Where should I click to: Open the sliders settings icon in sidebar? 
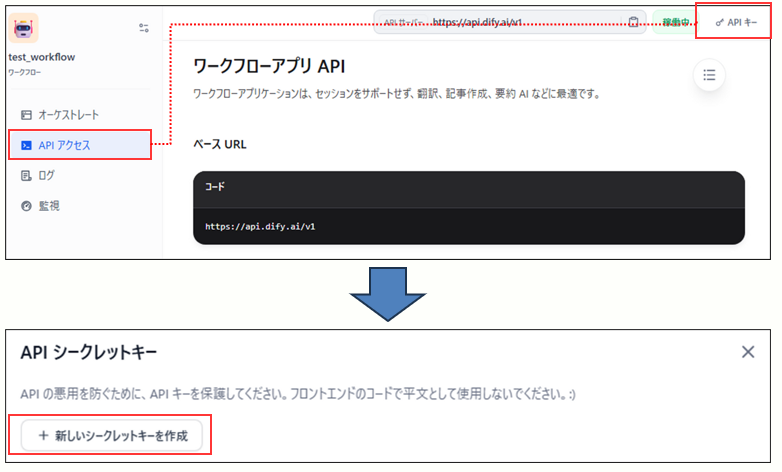[143, 28]
